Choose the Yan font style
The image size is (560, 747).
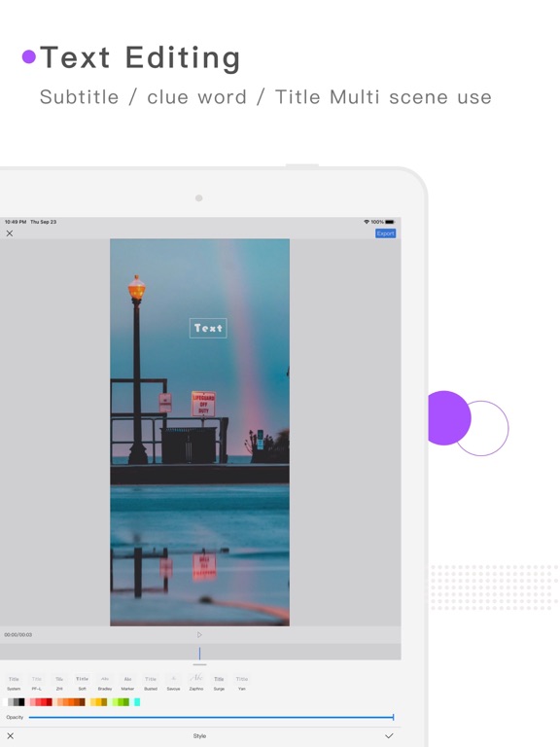[x=242, y=683]
